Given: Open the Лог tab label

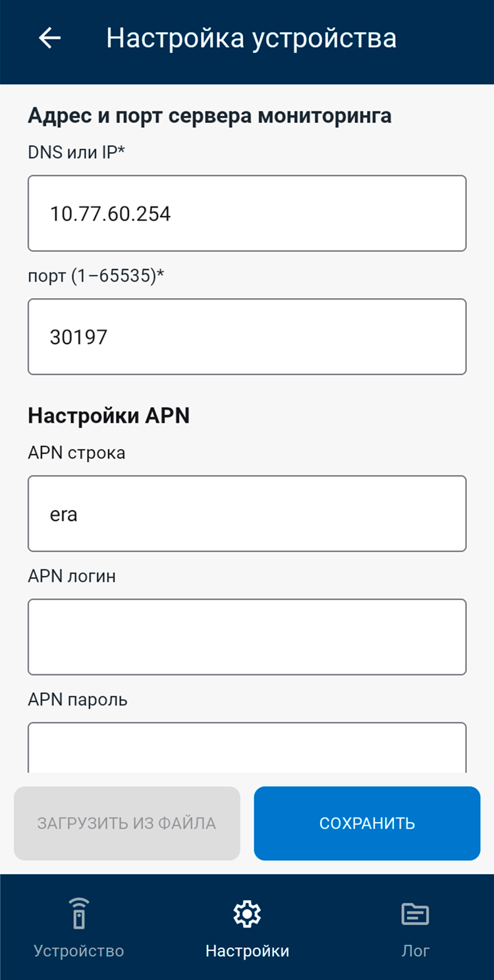Looking at the screenshot, I should [x=415, y=951].
